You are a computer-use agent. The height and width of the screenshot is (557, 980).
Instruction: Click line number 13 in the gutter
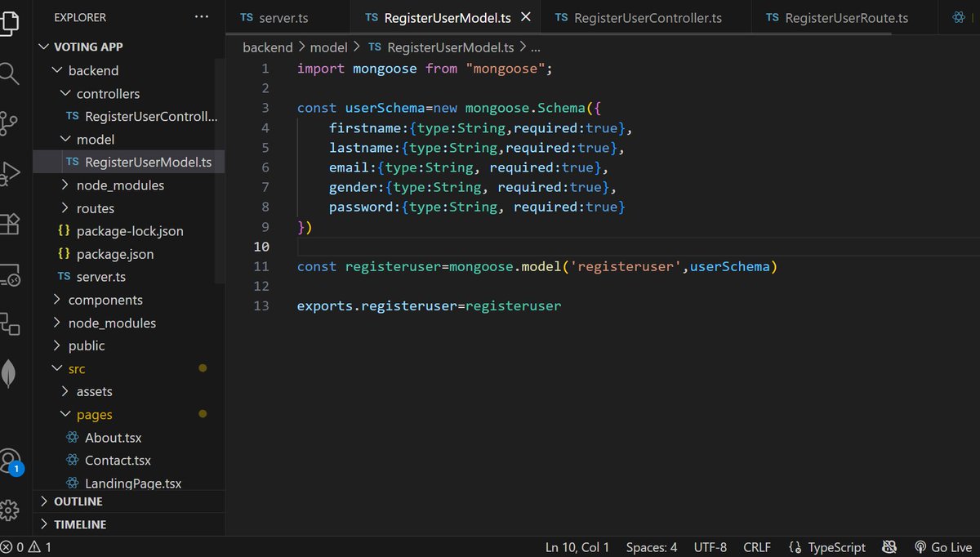click(261, 305)
